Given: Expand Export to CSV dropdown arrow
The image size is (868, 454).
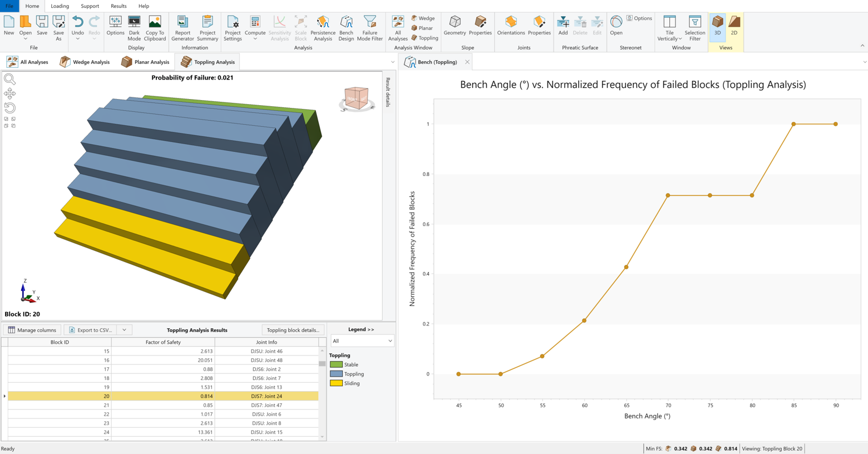Looking at the screenshot, I should [x=125, y=330].
